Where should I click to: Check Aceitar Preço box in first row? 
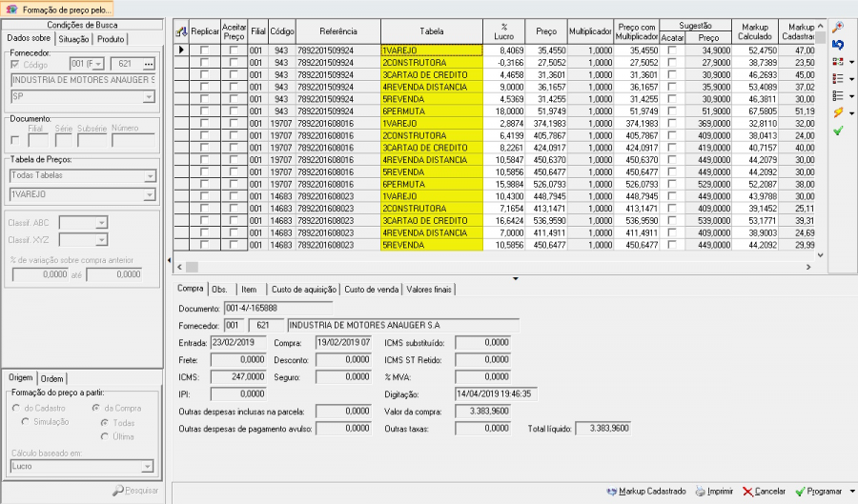[x=234, y=50]
